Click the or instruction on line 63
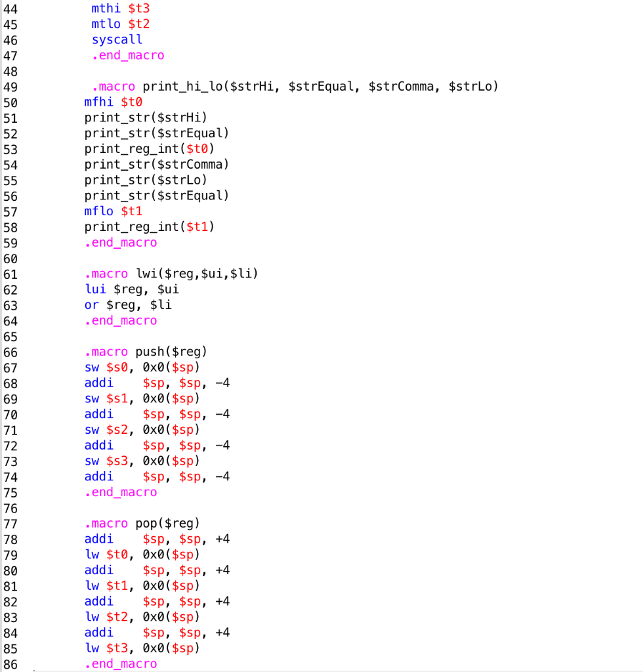The height and width of the screenshot is (672, 643). pos(91,304)
